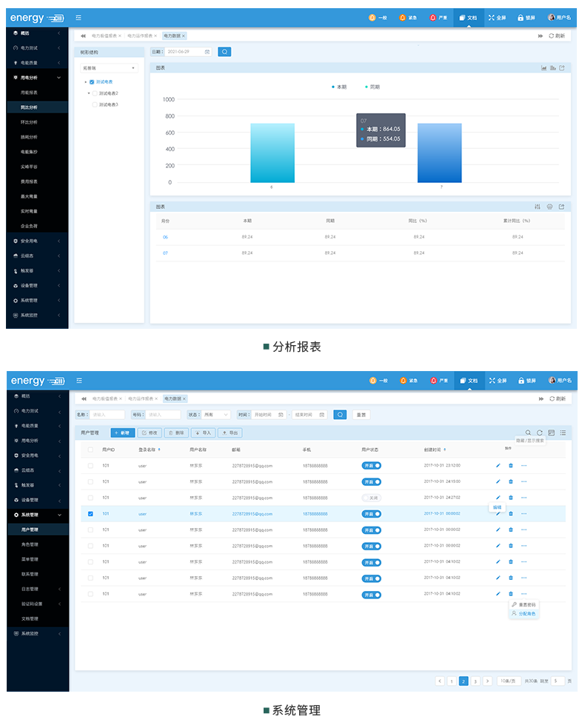585x728 pixels.
Task: Click 新增 button in 用户管理 toolbar
Action: pos(123,433)
